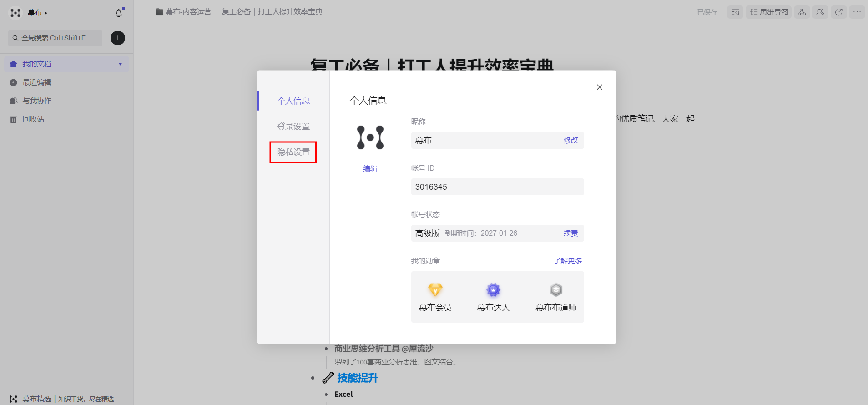Click the 技能提升 heading
868x405 pixels.
pyautogui.click(x=358, y=378)
